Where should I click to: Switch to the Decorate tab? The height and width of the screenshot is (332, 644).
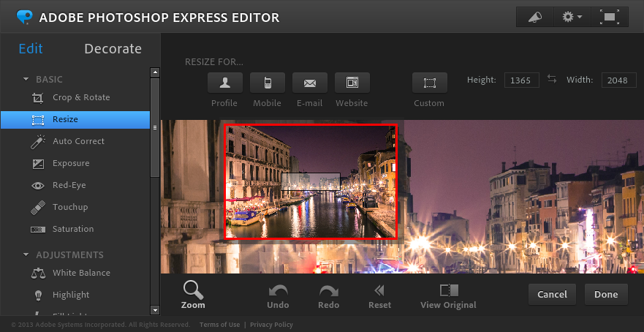[113, 48]
